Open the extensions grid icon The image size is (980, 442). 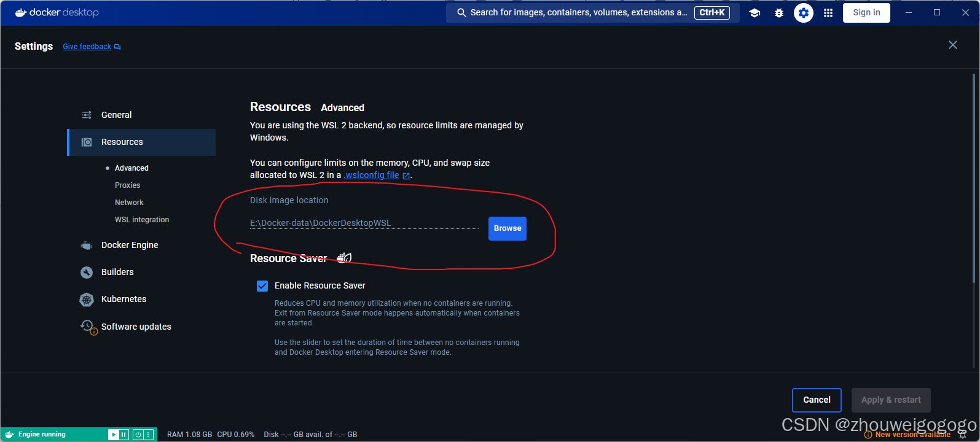tap(828, 13)
